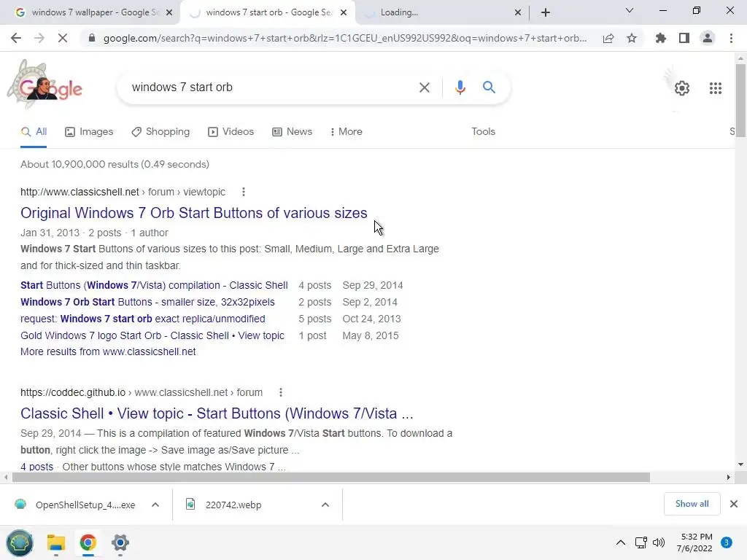Image resolution: width=747 pixels, height=560 pixels.
Task: Open the search Tools button
Action: coord(483,132)
